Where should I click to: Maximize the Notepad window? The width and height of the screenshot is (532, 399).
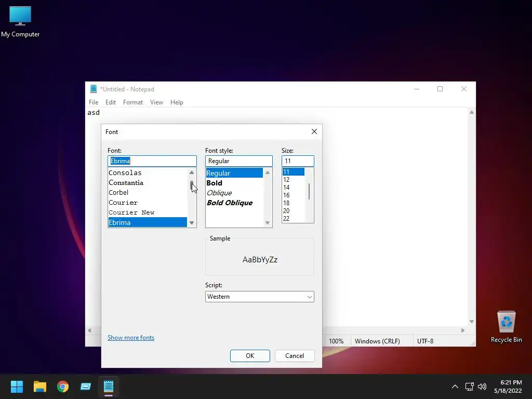coord(440,89)
